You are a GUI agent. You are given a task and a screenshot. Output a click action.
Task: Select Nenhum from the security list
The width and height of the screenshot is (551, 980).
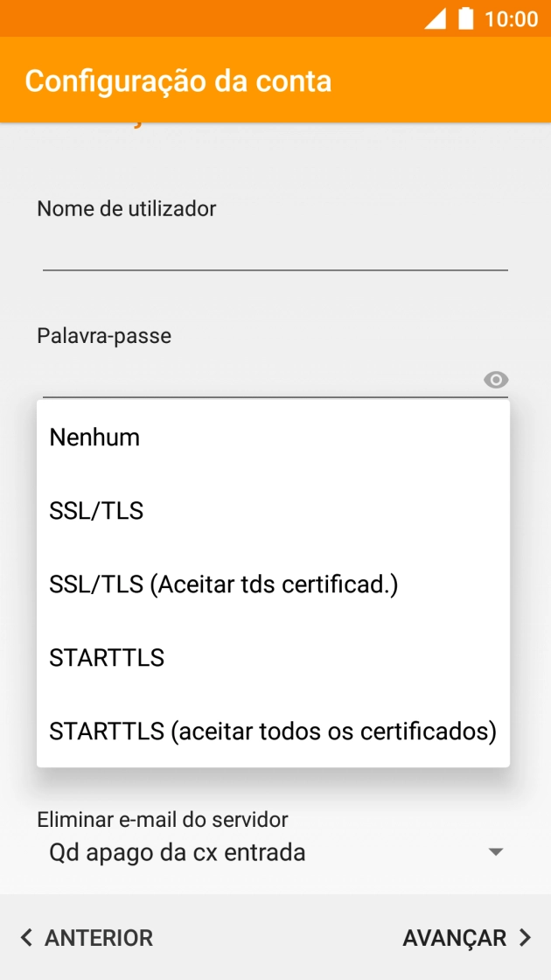94,437
